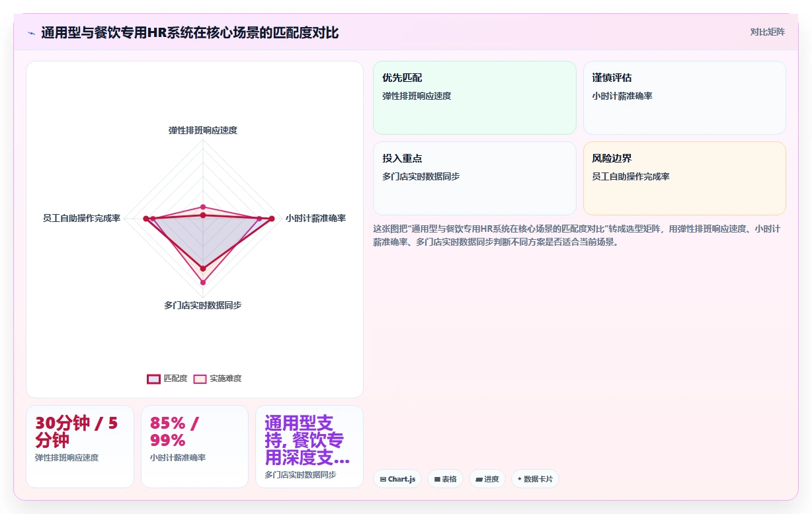The width and height of the screenshot is (812, 514).
Task: Click the 员工自助操作完成率 radar axis label
Action: tap(81, 218)
